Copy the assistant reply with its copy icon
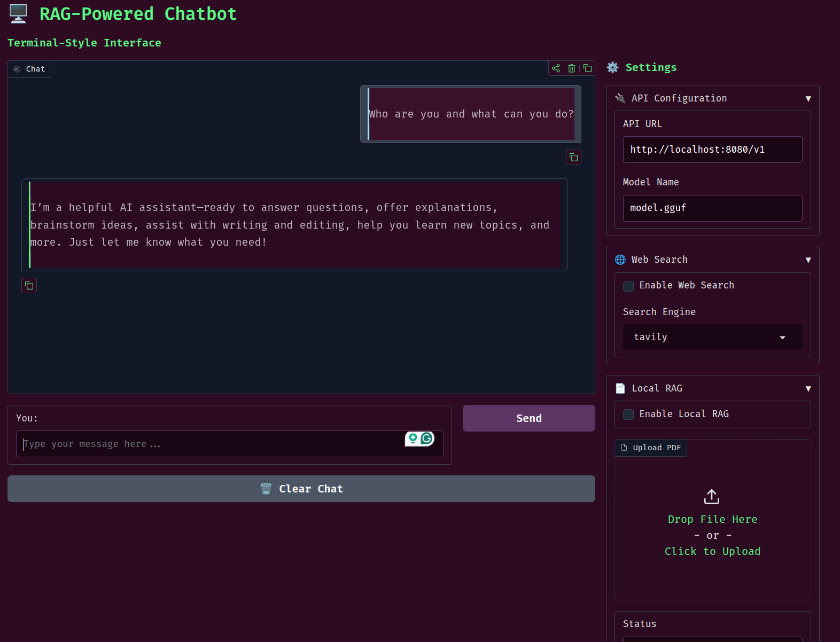This screenshot has width=840, height=642. tap(29, 286)
